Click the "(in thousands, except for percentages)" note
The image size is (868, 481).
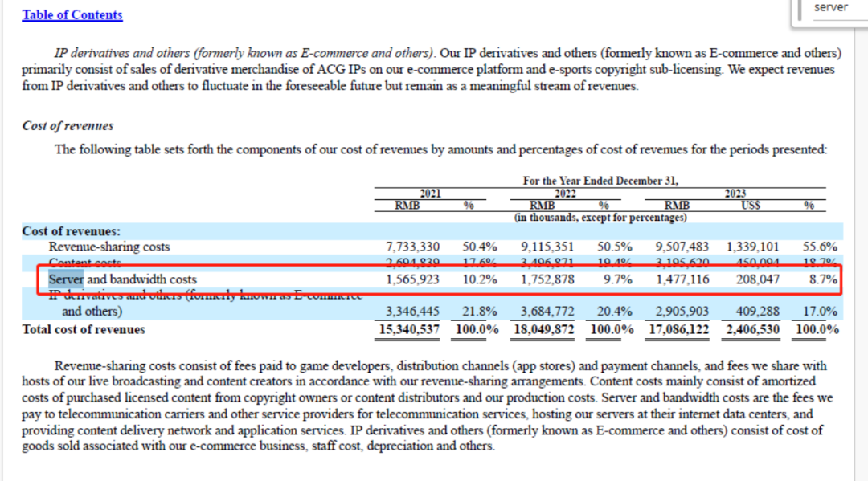[600, 218]
